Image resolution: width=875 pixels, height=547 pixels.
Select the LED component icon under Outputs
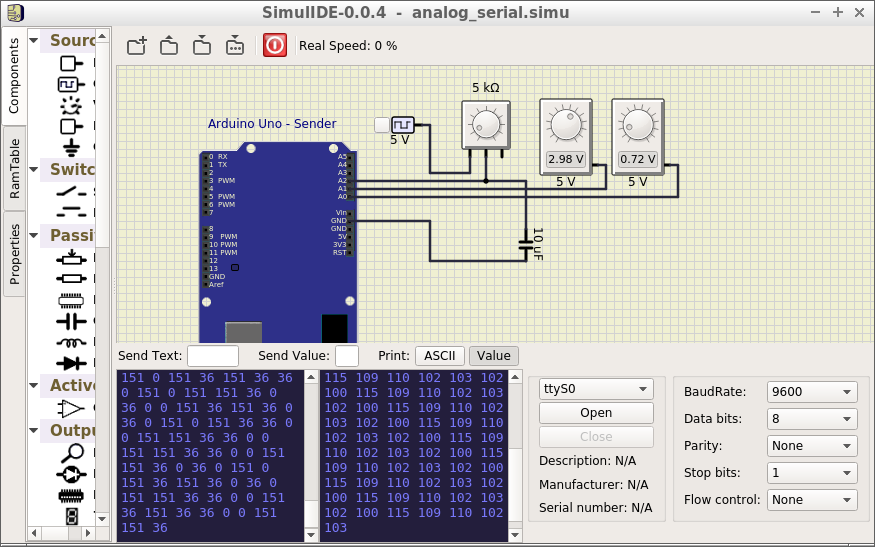(x=71, y=474)
